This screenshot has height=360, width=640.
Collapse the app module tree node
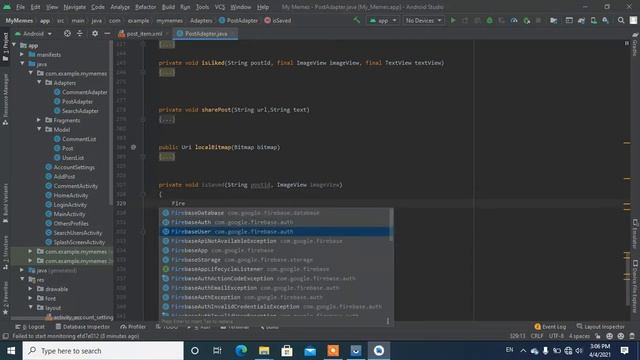(14, 45)
